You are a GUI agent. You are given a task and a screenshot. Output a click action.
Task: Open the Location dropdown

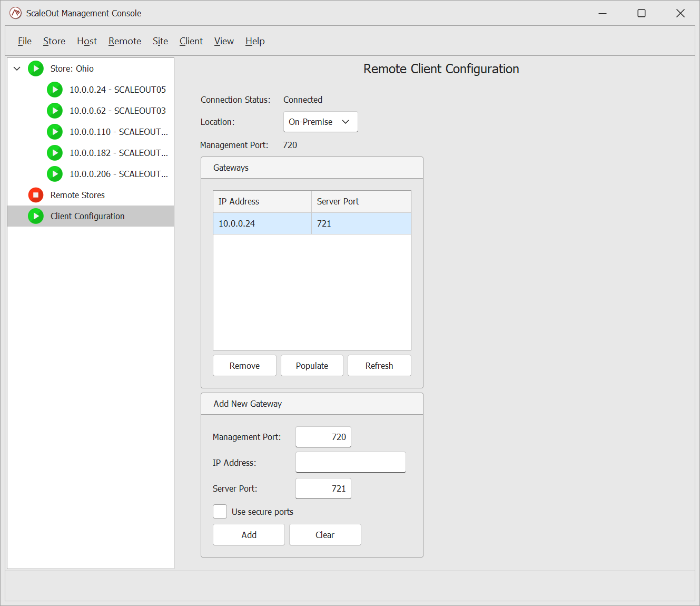tap(320, 122)
